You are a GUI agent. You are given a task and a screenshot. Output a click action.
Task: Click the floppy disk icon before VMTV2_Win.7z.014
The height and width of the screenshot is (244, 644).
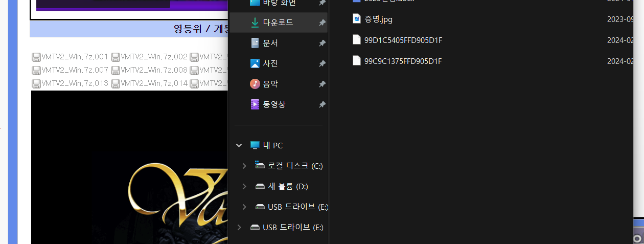click(116, 83)
